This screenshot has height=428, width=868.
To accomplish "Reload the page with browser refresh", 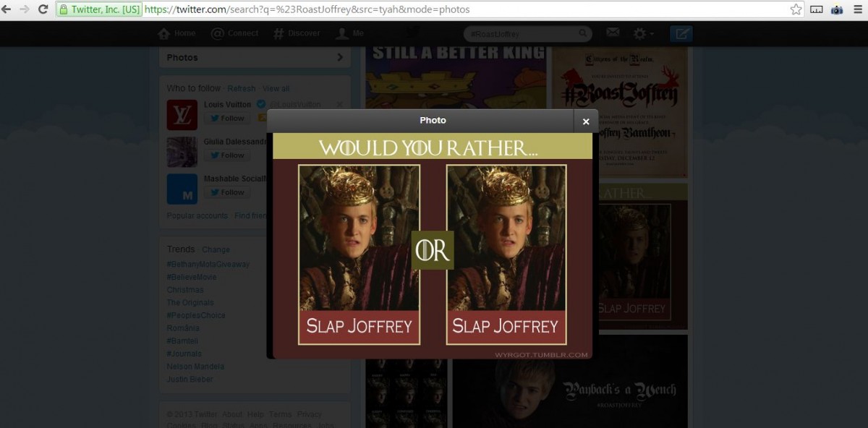I will point(43,9).
